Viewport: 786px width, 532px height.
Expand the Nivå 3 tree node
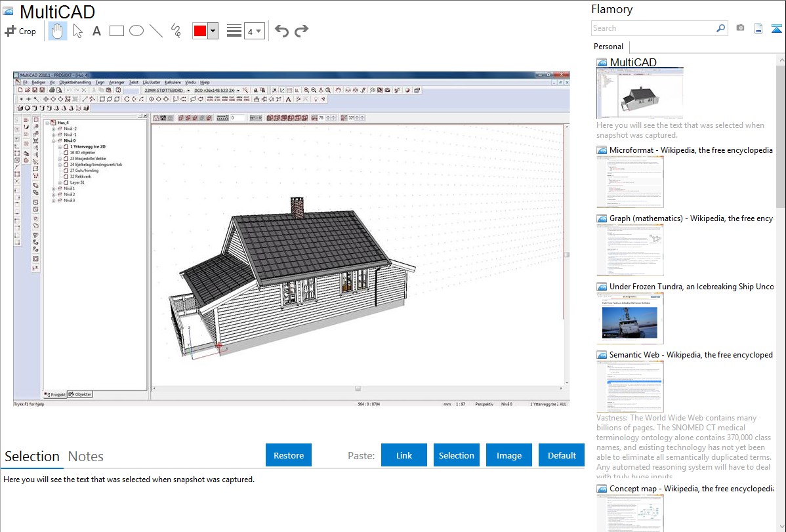point(53,201)
